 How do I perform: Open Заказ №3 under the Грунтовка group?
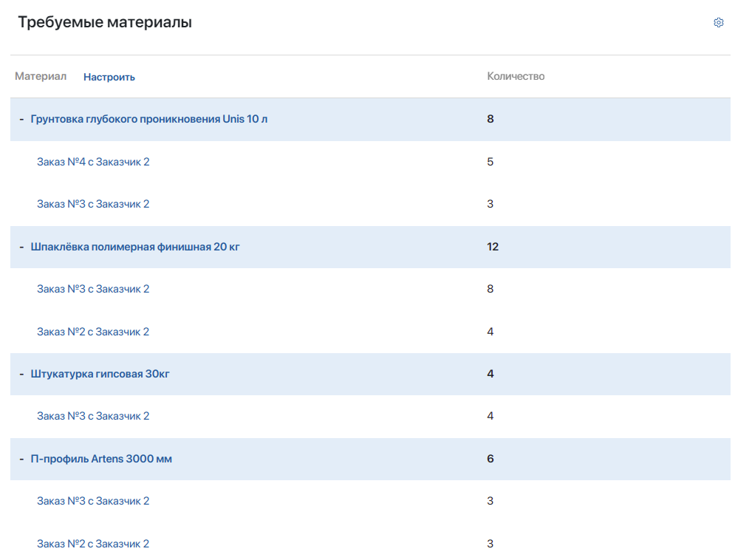pyautogui.click(x=93, y=204)
